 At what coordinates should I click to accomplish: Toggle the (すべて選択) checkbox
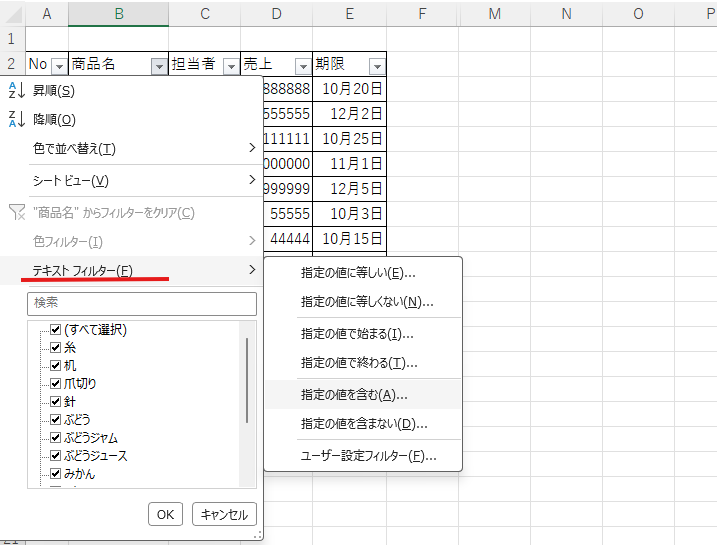55,330
